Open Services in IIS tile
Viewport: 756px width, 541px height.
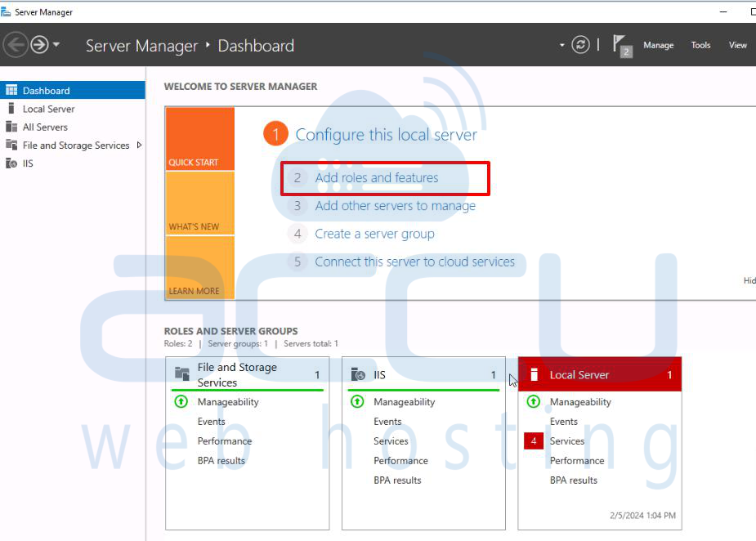[x=391, y=441]
